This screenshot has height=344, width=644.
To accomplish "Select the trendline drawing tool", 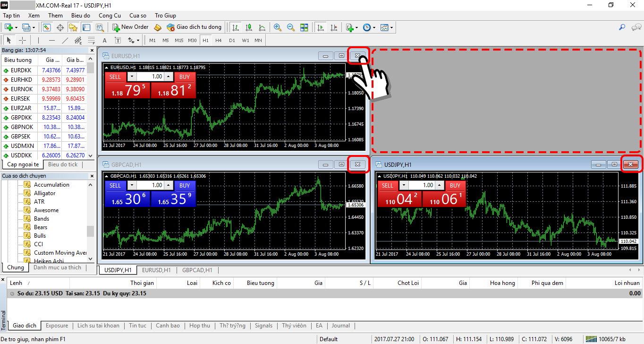I will click(65, 40).
